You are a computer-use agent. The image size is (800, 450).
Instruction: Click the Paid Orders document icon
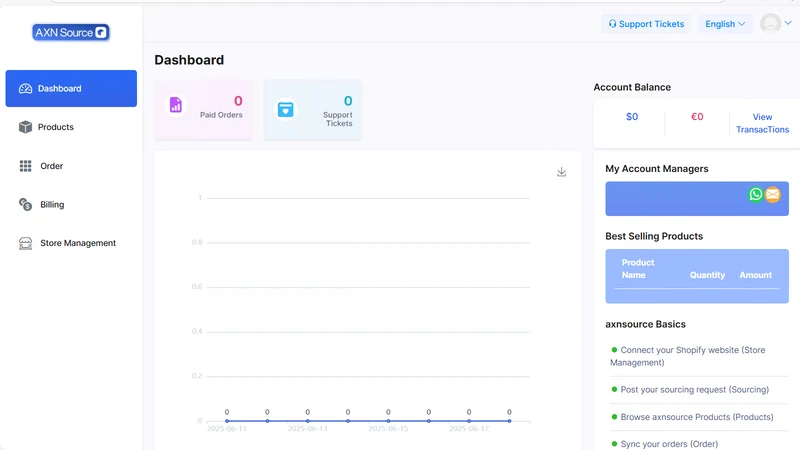click(x=176, y=105)
